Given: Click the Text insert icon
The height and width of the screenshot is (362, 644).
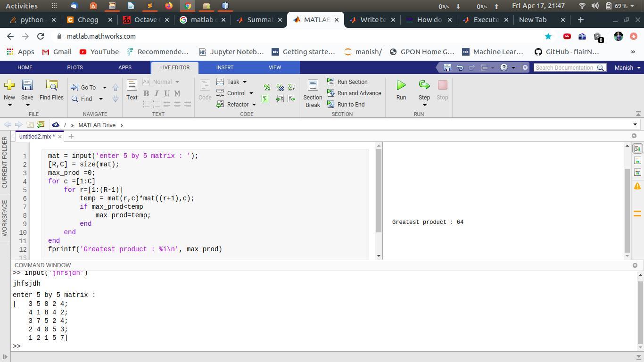Looking at the screenshot, I should click(132, 85).
